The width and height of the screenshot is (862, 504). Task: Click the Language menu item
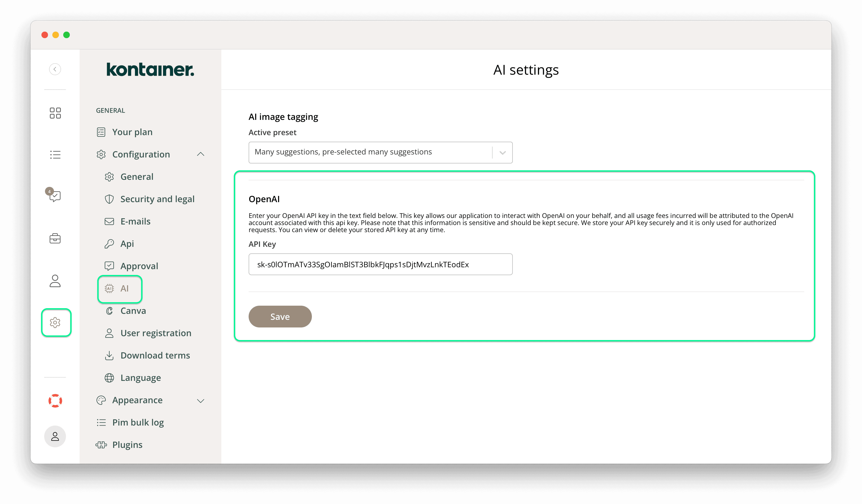coord(140,377)
